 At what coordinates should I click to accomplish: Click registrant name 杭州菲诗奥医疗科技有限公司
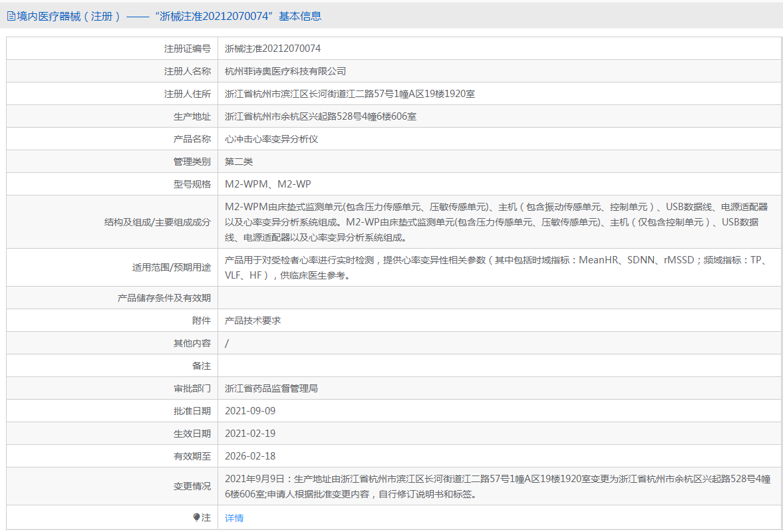pyautogui.click(x=285, y=71)
